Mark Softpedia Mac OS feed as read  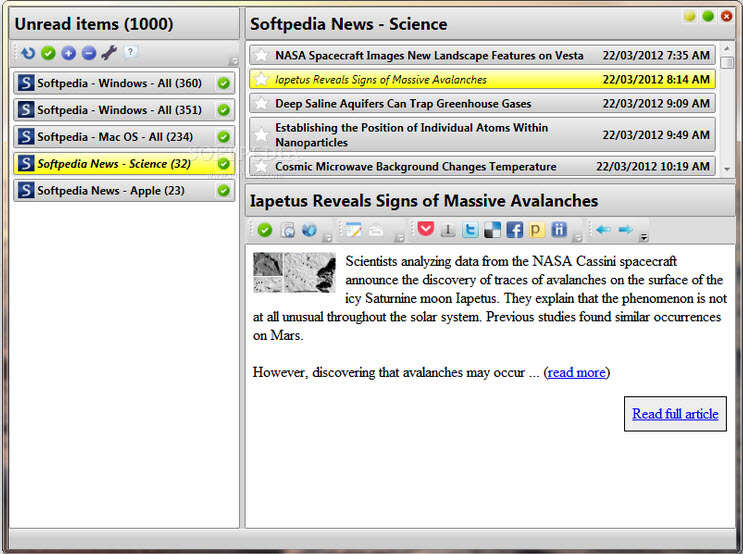(224, 137)
